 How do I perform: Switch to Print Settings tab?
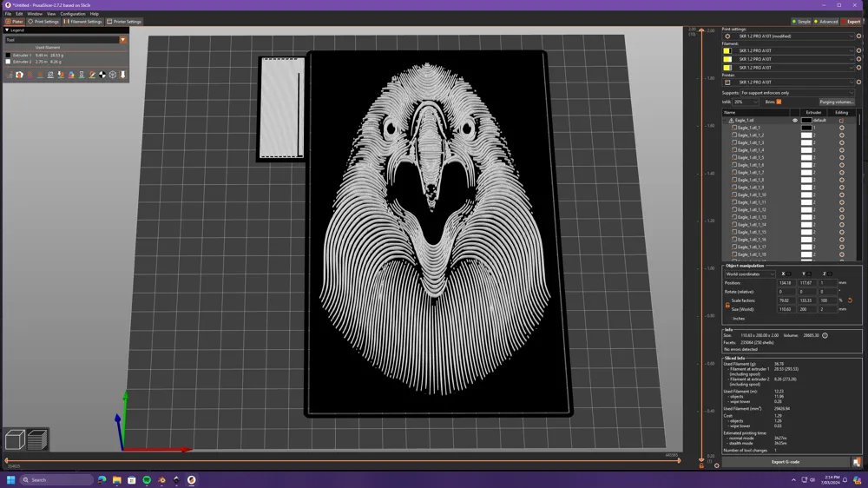pos(43,22)
